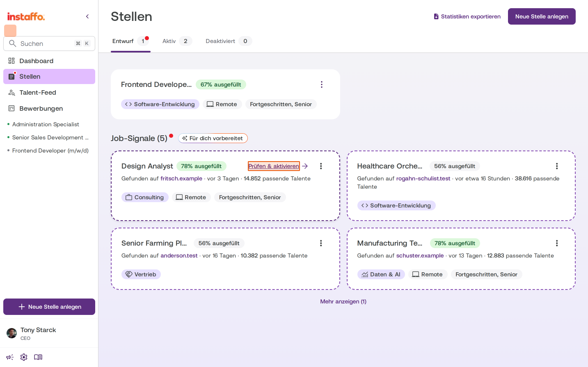This screenshot has width=588, height=367.
Task: Open three-dot menu on Healthcare Orchestrator card
Action: coord(557,166)
